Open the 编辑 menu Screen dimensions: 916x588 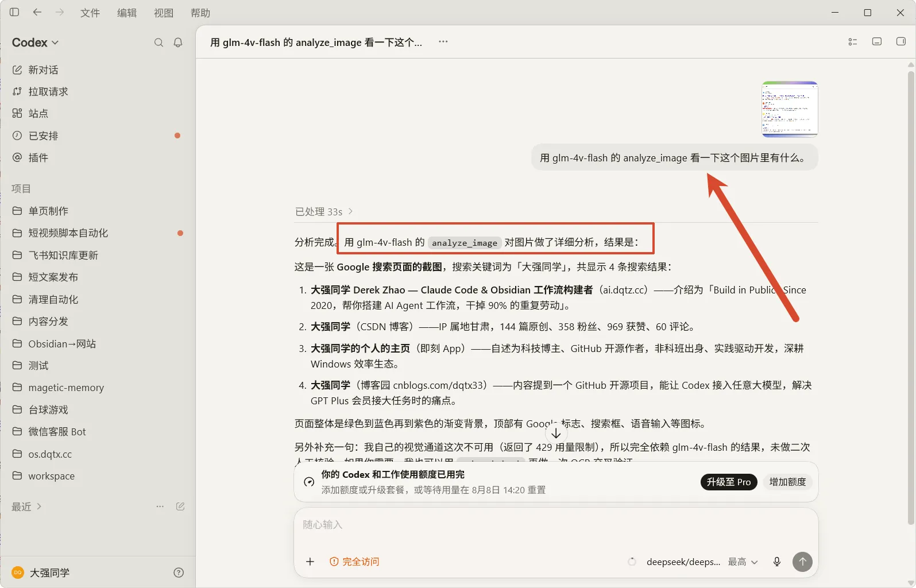pyautogui.click(x=127, y=13)
